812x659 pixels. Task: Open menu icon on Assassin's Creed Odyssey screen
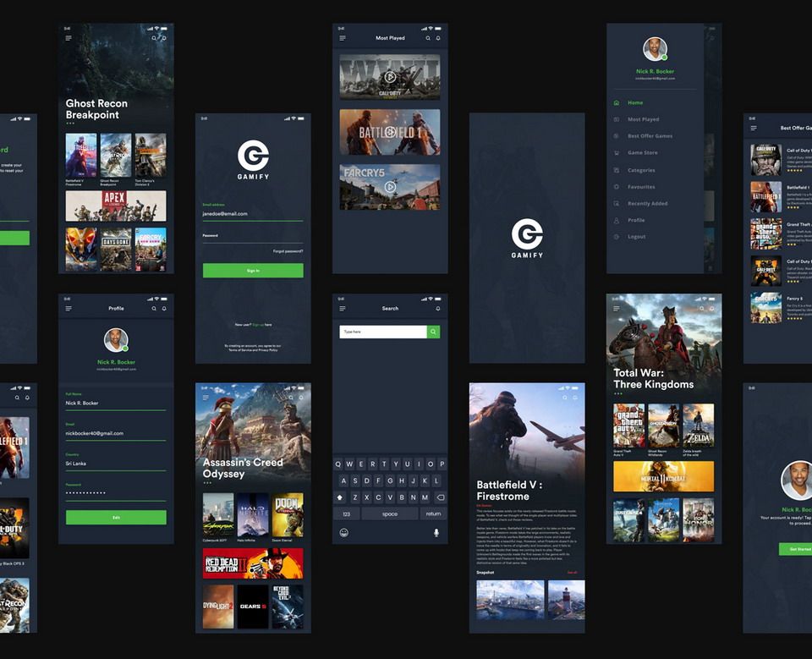pos(206,398)
